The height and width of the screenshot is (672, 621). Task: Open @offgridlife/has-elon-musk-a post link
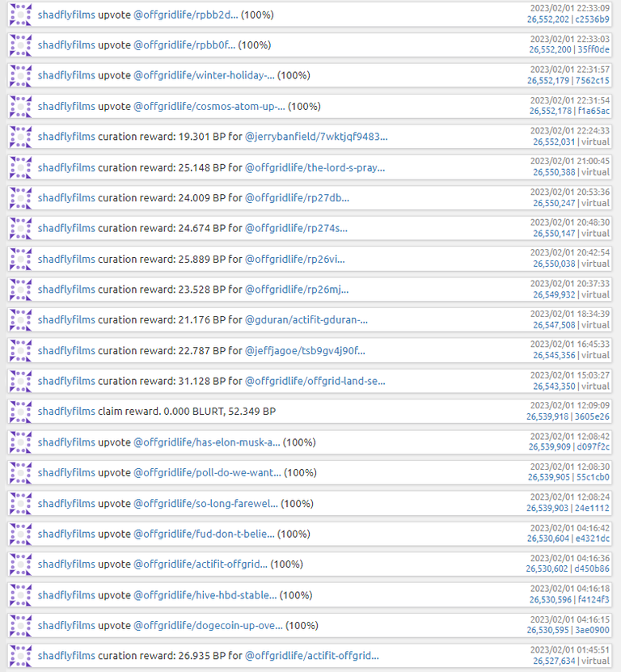pyautogui.click(x=207, y=442)
